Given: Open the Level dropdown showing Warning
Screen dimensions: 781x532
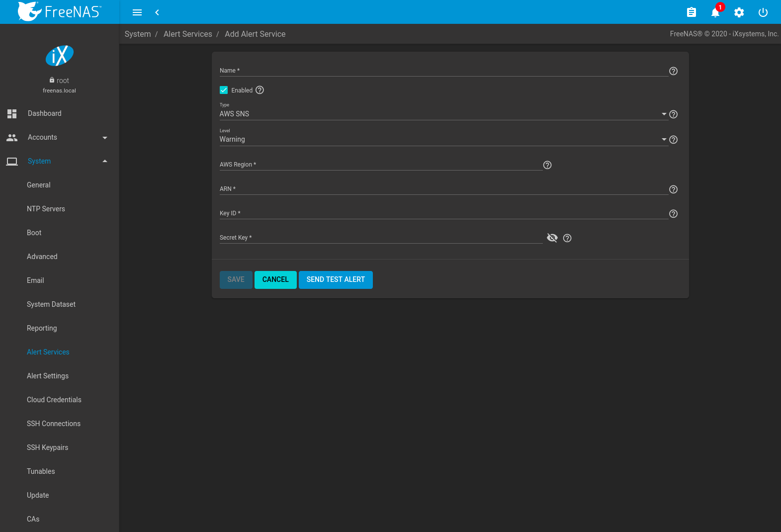Looking at the screenshot, I should click(x=442, y=140).
